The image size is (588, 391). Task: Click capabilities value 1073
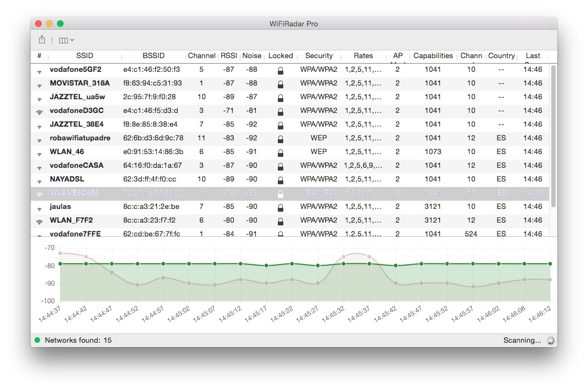click(433, 151)
